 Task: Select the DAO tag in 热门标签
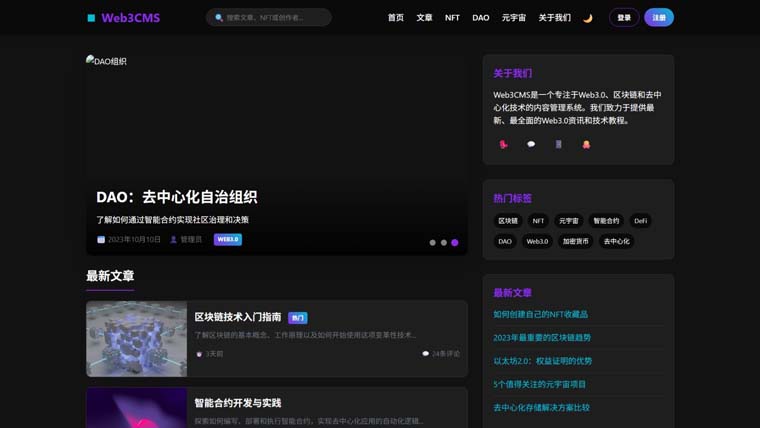click(x=505, y=241)
